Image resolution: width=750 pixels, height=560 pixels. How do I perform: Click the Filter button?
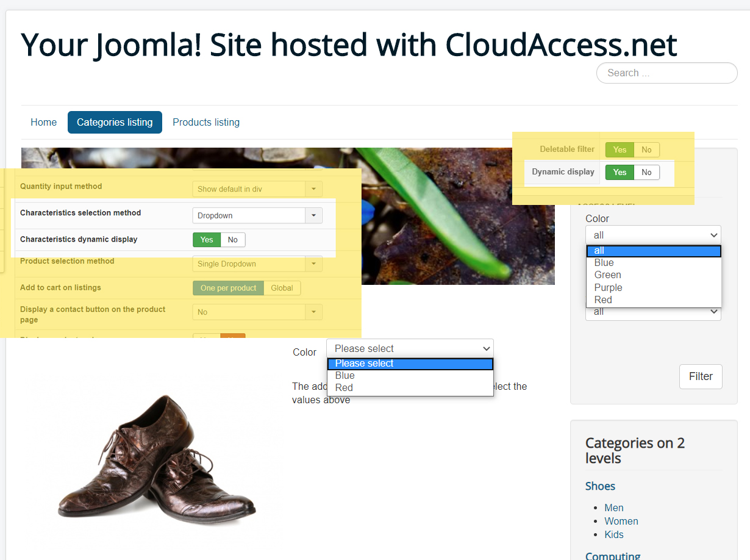coord(701,376)
